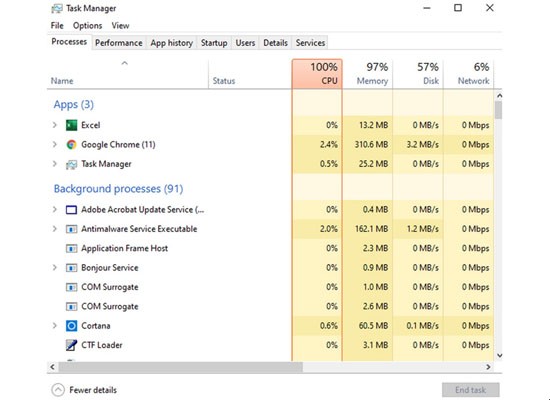Click Antimalware's 1.2 MB/s disk value

(422, 229)
